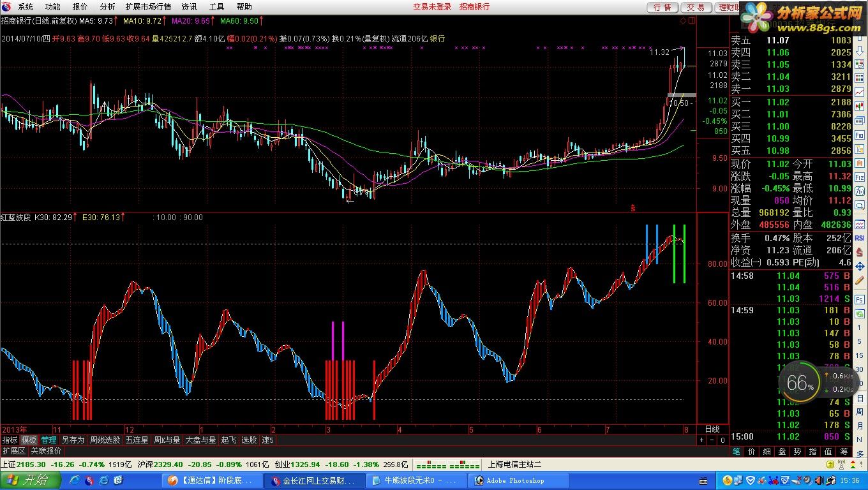
Task: Click the Windows 开始 start button
Action: tap(31, 480)
